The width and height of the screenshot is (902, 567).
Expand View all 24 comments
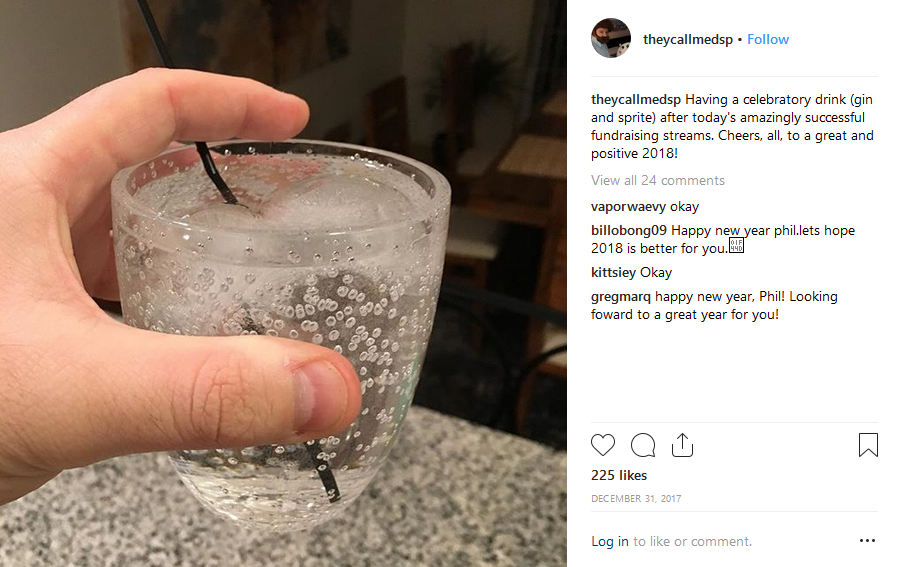658,180
